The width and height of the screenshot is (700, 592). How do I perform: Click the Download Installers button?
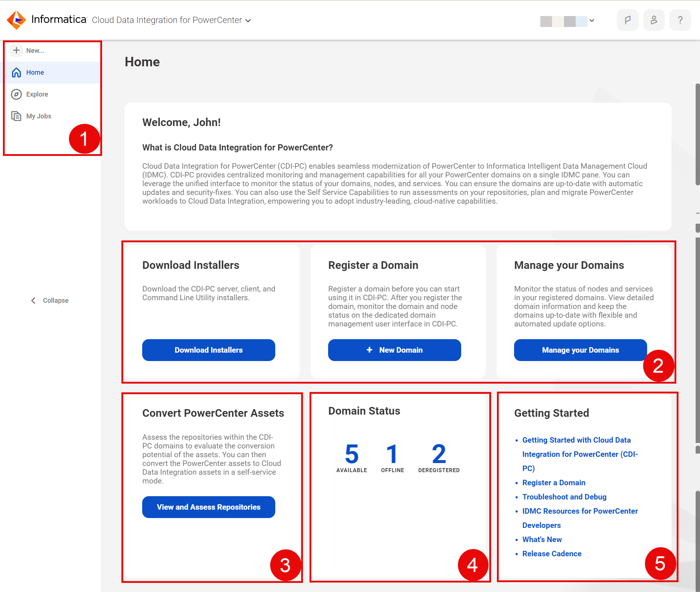pyautogui.click(x=209, y=350)
